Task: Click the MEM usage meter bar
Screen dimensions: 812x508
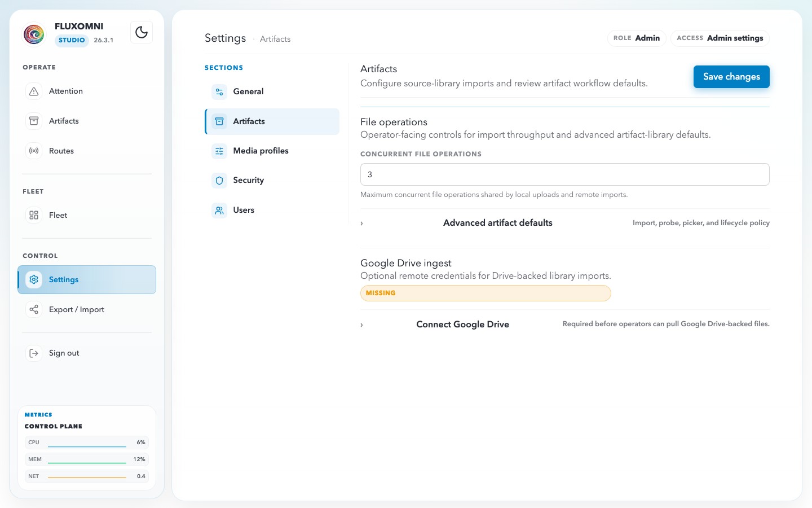Action: point(87,459)
